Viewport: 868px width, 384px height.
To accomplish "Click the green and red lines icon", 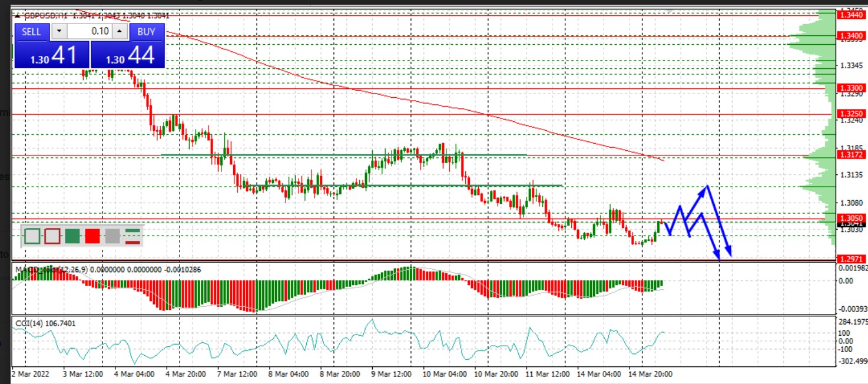I will (x=132, y=236).
